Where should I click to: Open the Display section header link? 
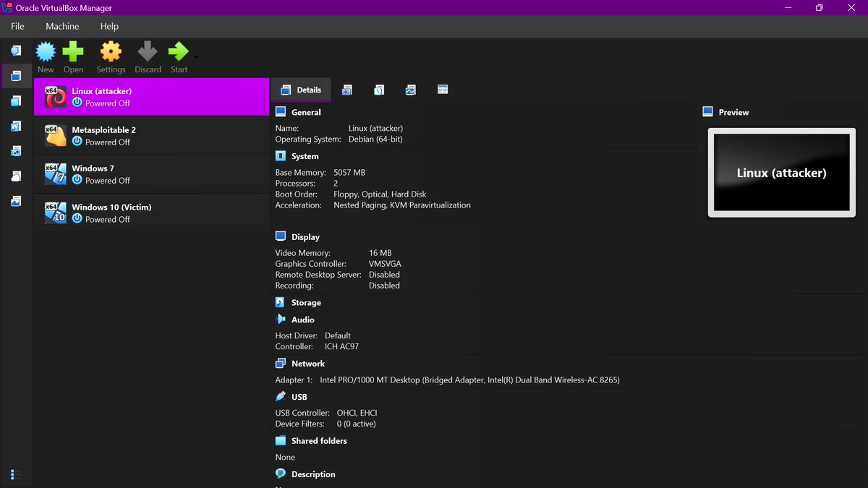click(305, 237)
